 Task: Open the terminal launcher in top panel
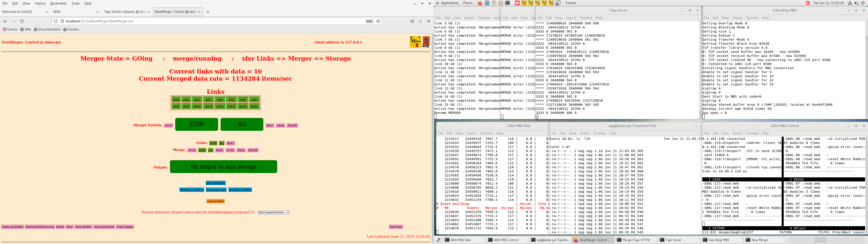tap(507, 3)
